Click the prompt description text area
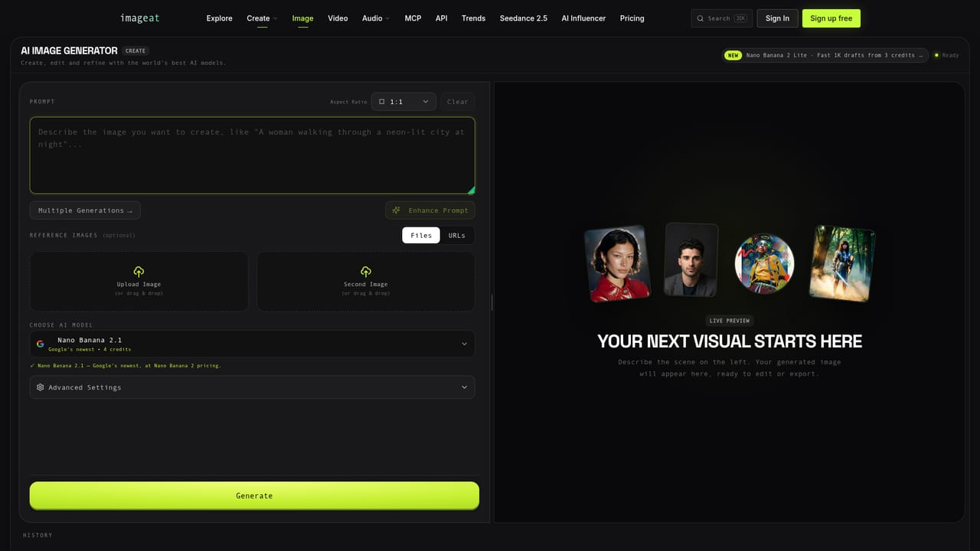The width and height of the screenshot is (980, 551). tap(252, 155)
